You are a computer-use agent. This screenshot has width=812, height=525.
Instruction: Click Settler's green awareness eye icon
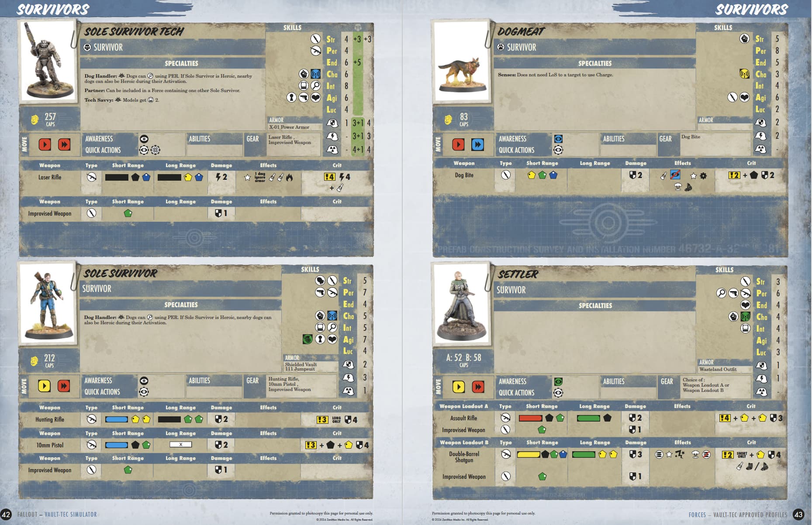tap(558, 381)
